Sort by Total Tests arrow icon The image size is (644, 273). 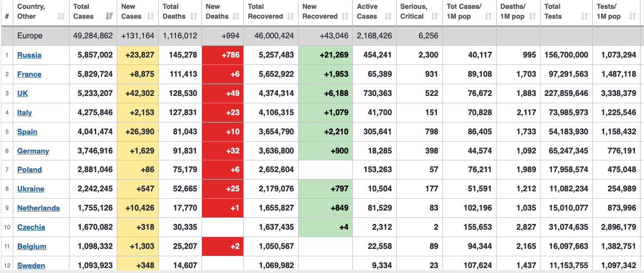click(x=584, y=16)
